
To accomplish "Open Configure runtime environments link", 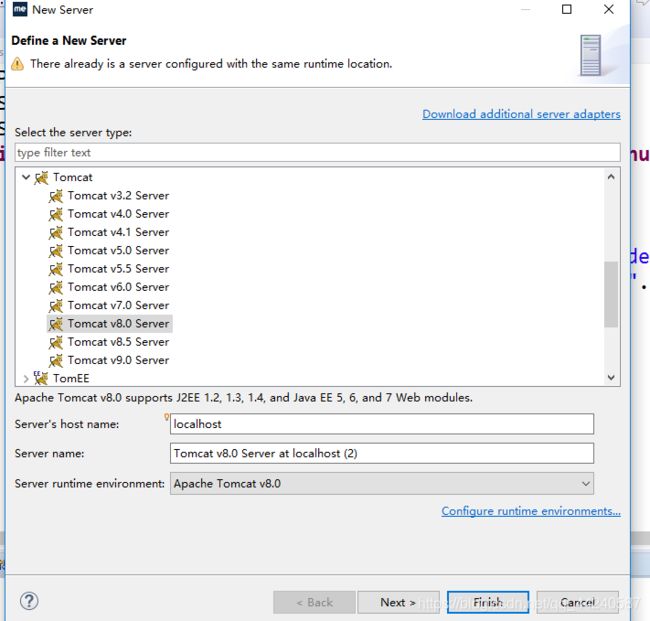I will pyautogui.click(x=531, y=511).
